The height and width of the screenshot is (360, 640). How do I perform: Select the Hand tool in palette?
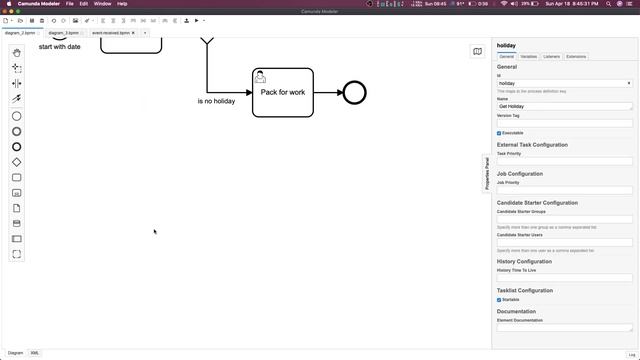[17, 53]
